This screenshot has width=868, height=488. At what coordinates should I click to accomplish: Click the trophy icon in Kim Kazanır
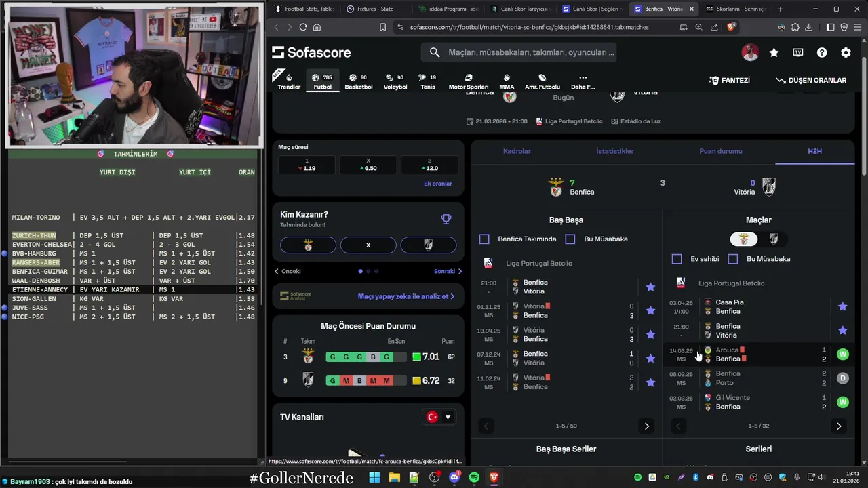pos(446,219)
